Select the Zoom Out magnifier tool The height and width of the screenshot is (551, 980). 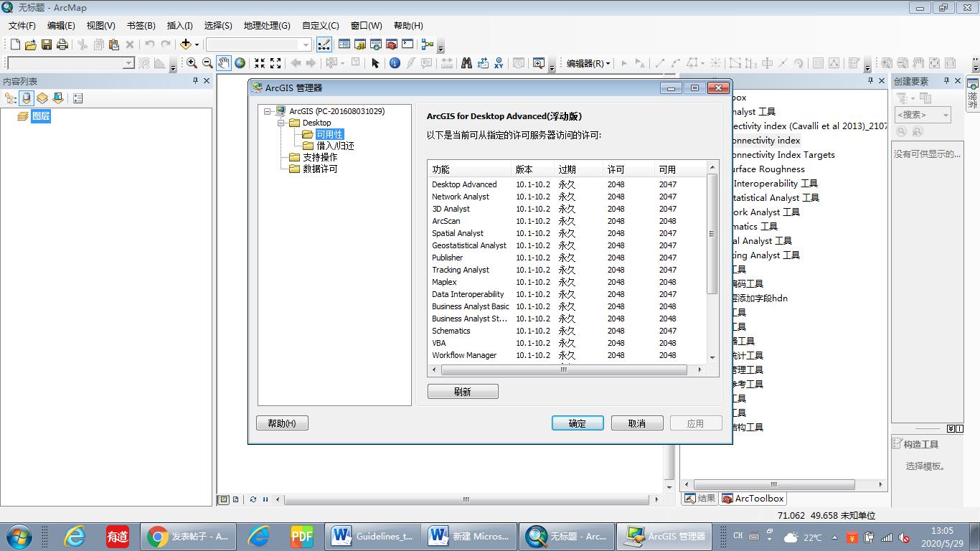pos(208,63)
